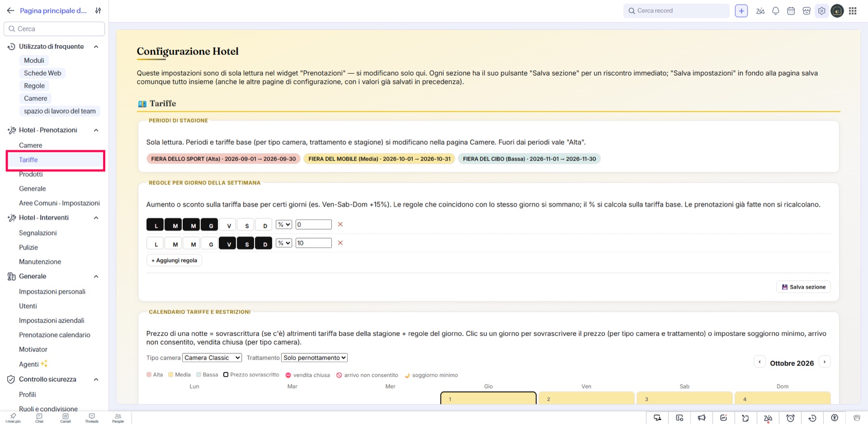
Task: Open the Segnalazioni menu item
Action: (38, 233)
